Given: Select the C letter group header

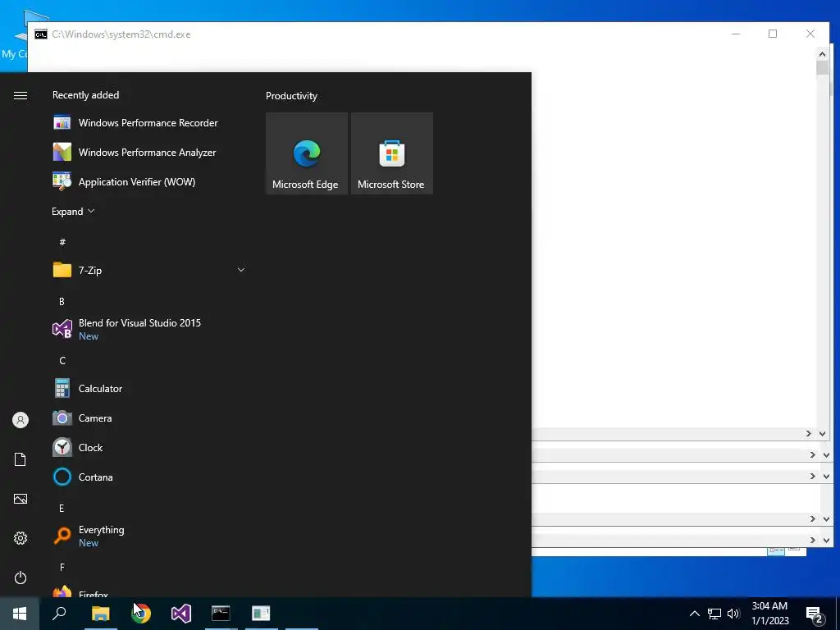Looking at the screenshot, I should (x=62, y=361).
